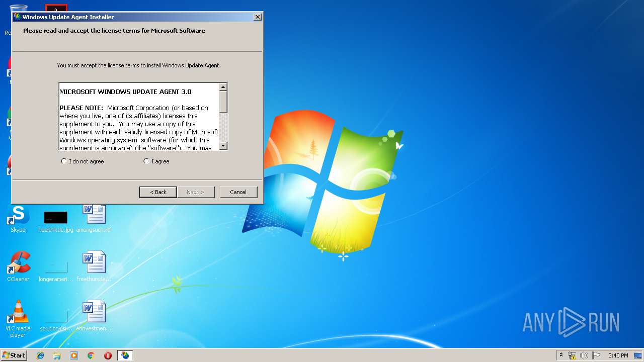Viewport: 644px width, 362px height.
Task: Go back with the Back button
Action: tap(158, 192)
